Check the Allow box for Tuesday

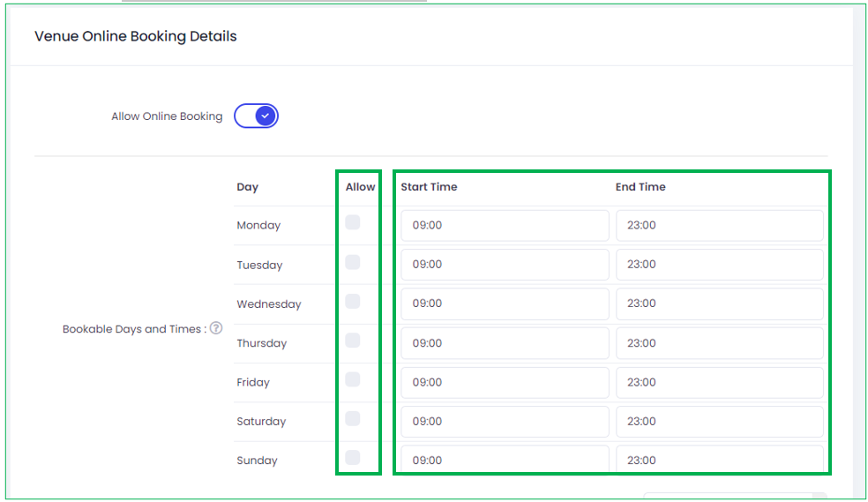tap(353, 262)
